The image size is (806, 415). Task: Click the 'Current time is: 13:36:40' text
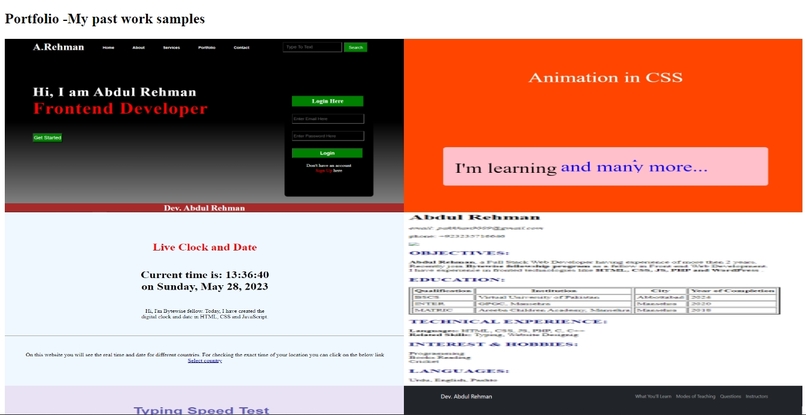(205, 275)
